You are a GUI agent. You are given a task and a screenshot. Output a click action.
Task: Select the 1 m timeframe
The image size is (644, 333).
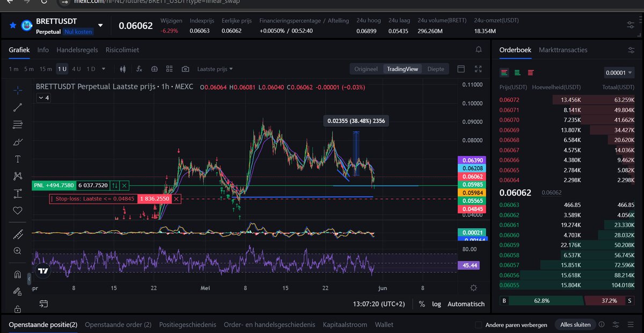13,69
